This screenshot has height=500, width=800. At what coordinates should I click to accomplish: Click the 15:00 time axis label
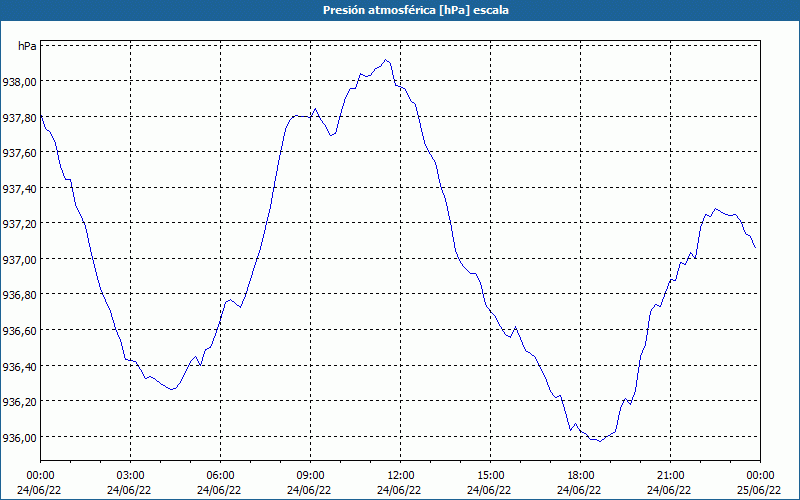coord(490,476)
